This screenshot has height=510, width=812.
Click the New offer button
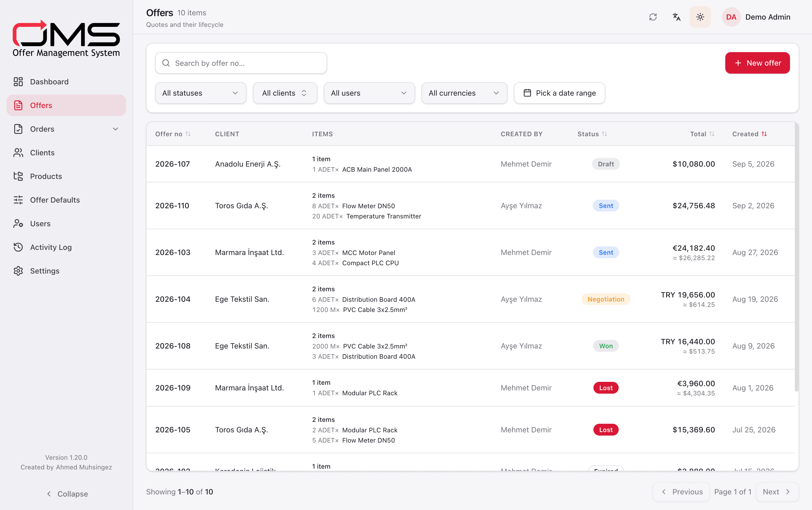click(757, 63)
